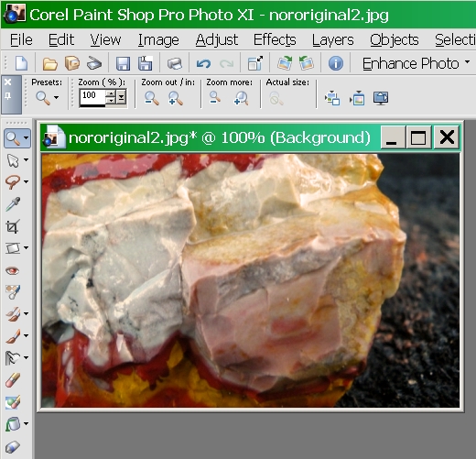Click the Zoom in magnifier
476x459 pixels.
[176, 98]
